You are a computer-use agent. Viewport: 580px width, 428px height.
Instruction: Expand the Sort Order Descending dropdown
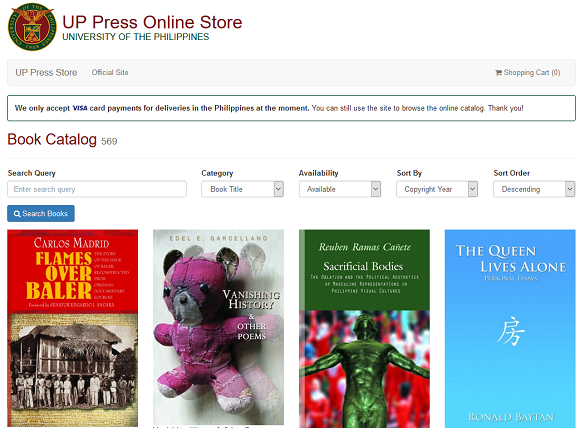click(534, 189)
